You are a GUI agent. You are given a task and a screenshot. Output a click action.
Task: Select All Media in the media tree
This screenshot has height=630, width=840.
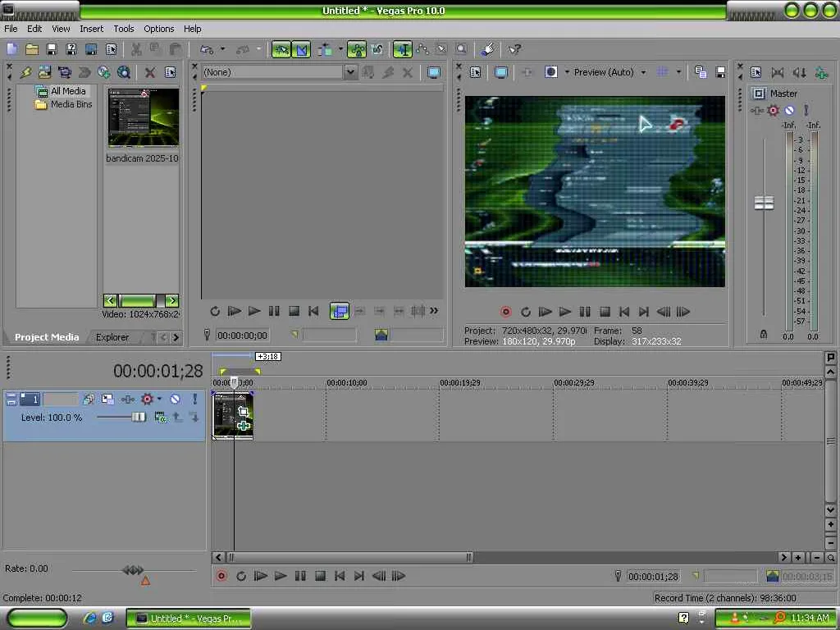click(x=67, y=91)
